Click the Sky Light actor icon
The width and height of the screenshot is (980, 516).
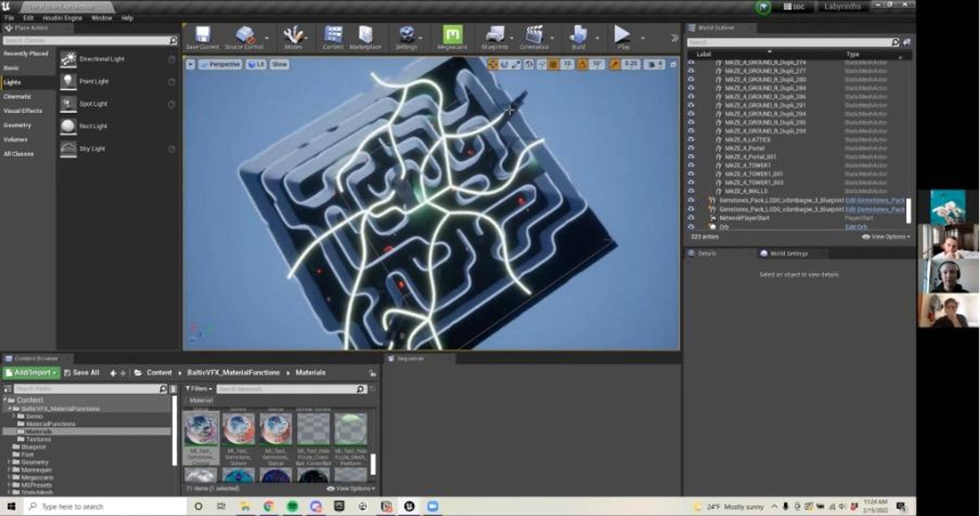pos(68,149)
